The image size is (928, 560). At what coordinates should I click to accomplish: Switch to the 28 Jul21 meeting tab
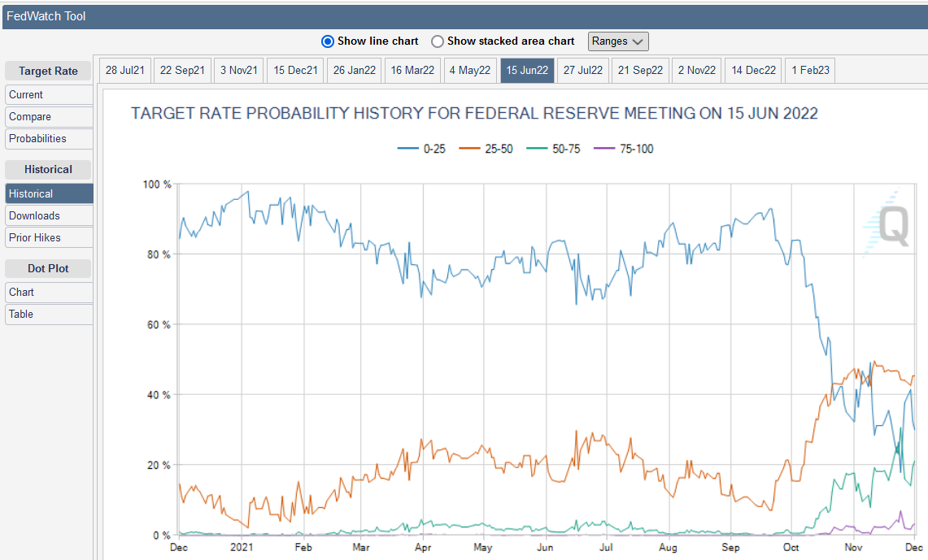[x=124, y=71]
